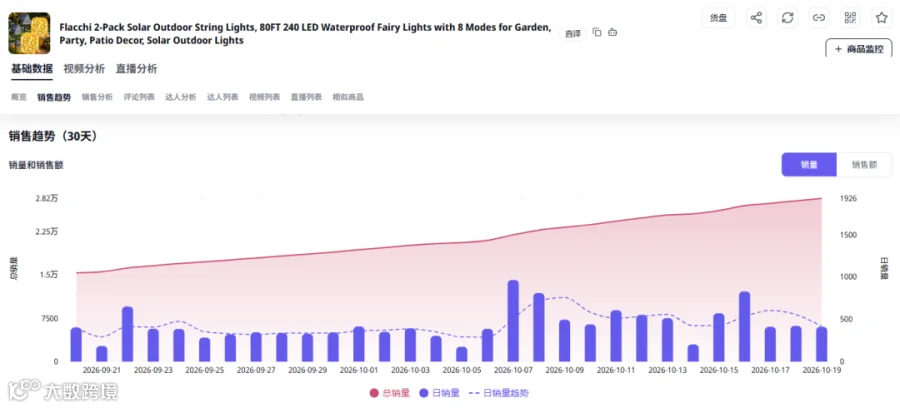Click the 1926 right axis label

[x=848, y=198]
